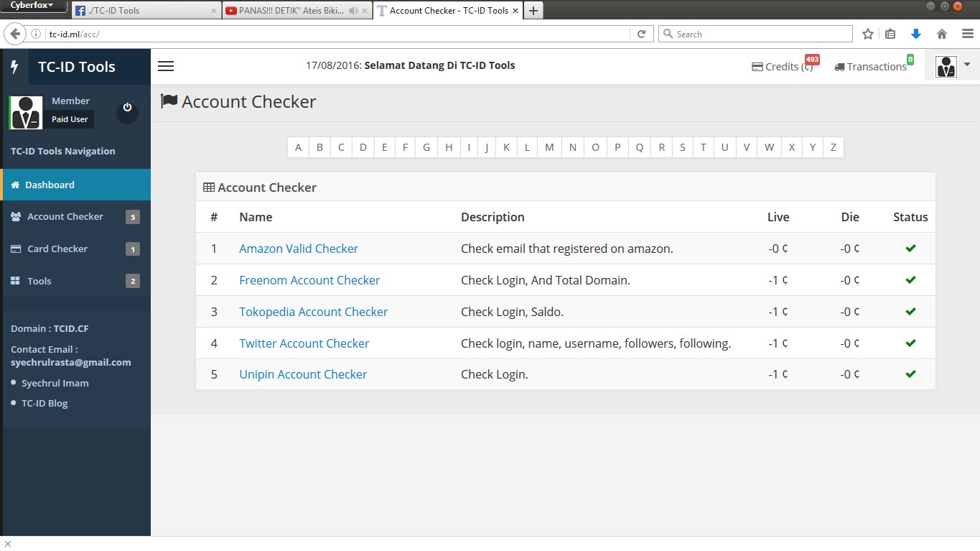Click the TC-ID Tools brand title
Screen dimensions: 980x551
[x=77, y=67]
